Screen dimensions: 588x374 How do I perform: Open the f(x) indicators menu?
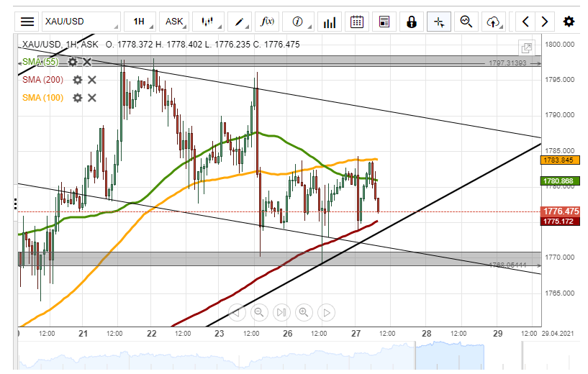[269, 22]
